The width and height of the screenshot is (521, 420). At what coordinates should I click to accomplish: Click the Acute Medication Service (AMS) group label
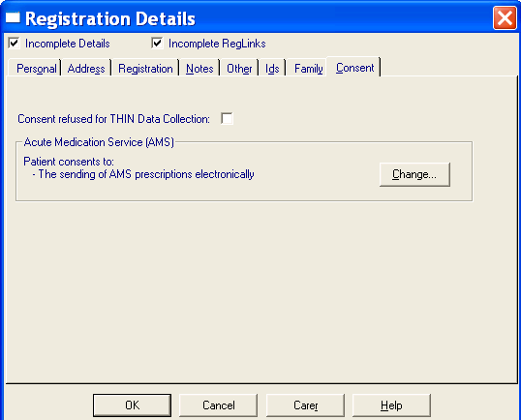click(x=99, y=142)
